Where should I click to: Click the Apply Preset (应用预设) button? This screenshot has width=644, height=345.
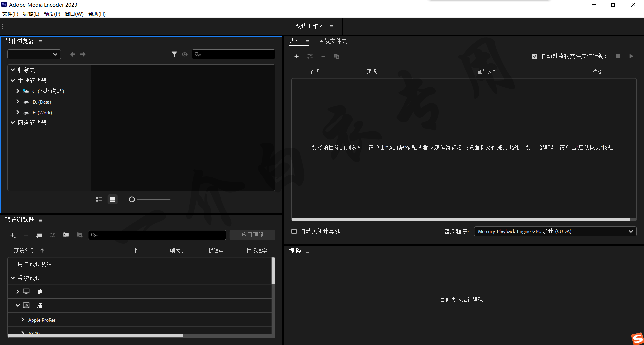coord(253,235)
